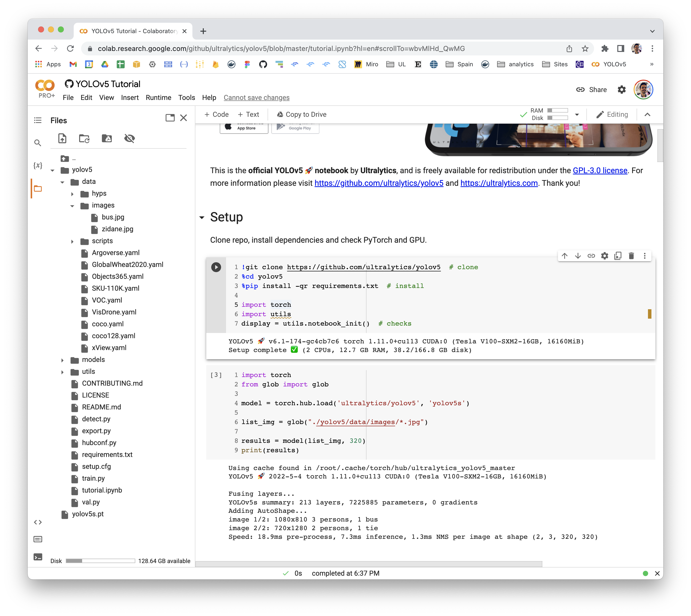Viewport: 691px width, 616px height.
Task: Open the Runtime menu
Action: (x=158, y=98)
